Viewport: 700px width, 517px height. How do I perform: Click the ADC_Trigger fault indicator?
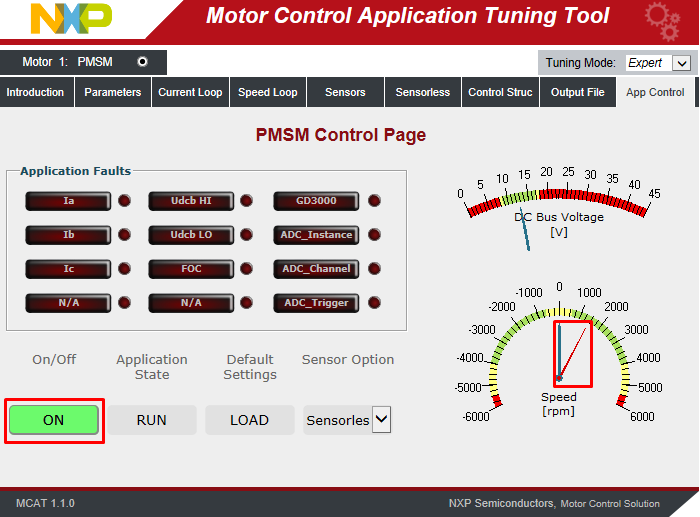315,303
